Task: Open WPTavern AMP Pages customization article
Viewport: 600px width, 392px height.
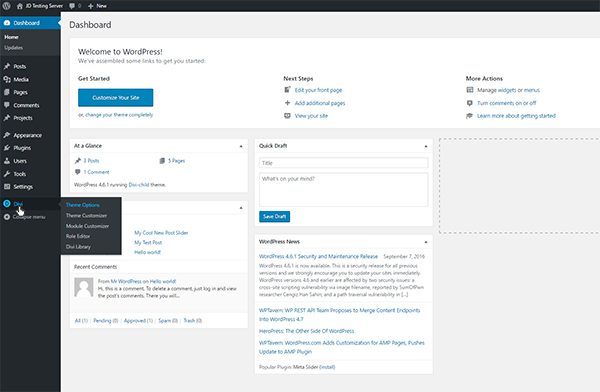Action: coord(342,347)
